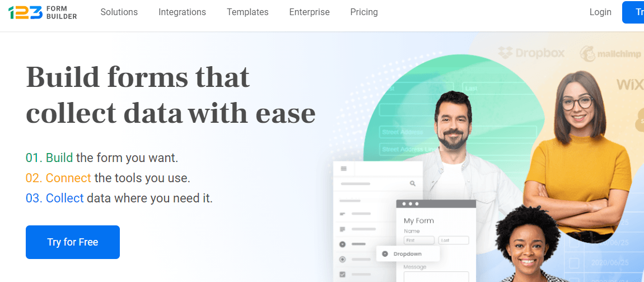Open the Solutions menu
Viewport: 644px width, 282px height.
(119, 12)
